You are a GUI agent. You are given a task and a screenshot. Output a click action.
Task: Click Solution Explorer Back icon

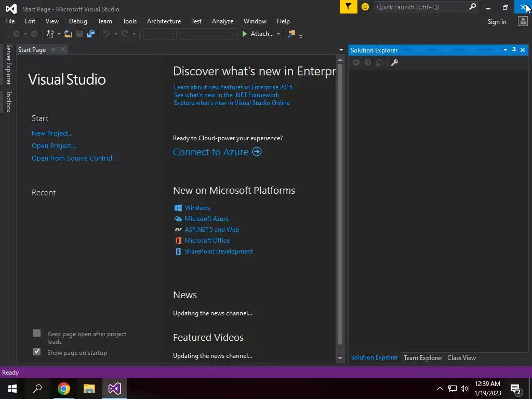coord(356,62)
